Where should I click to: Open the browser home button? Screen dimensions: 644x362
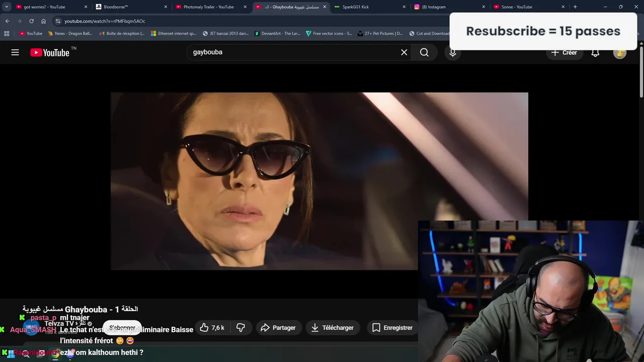point(43,21)
